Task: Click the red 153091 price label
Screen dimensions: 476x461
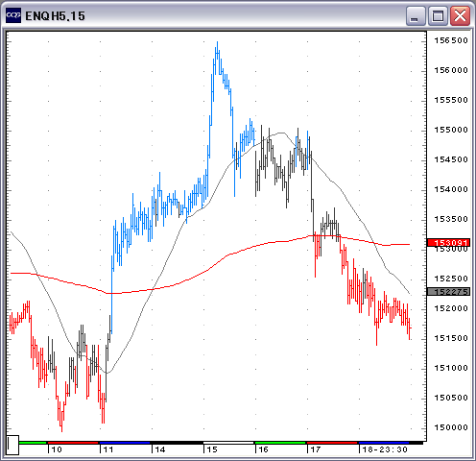Action: click(448, 243)
